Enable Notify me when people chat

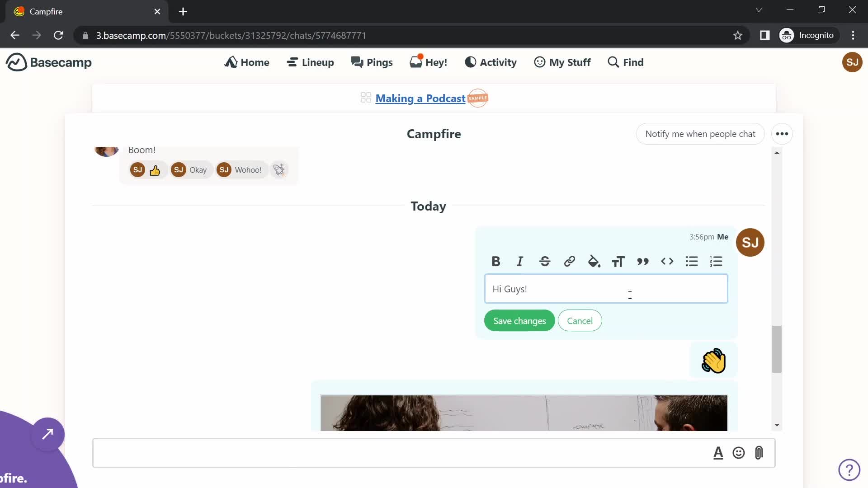(x=701, y=133)
